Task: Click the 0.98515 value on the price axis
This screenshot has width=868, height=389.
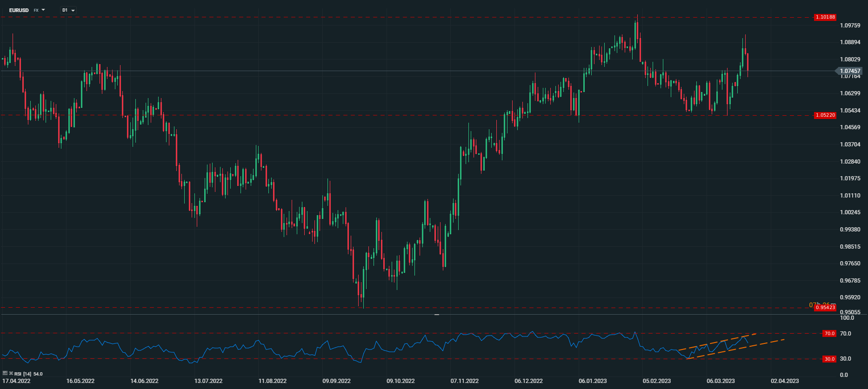Action: click(x=850, y=247)
